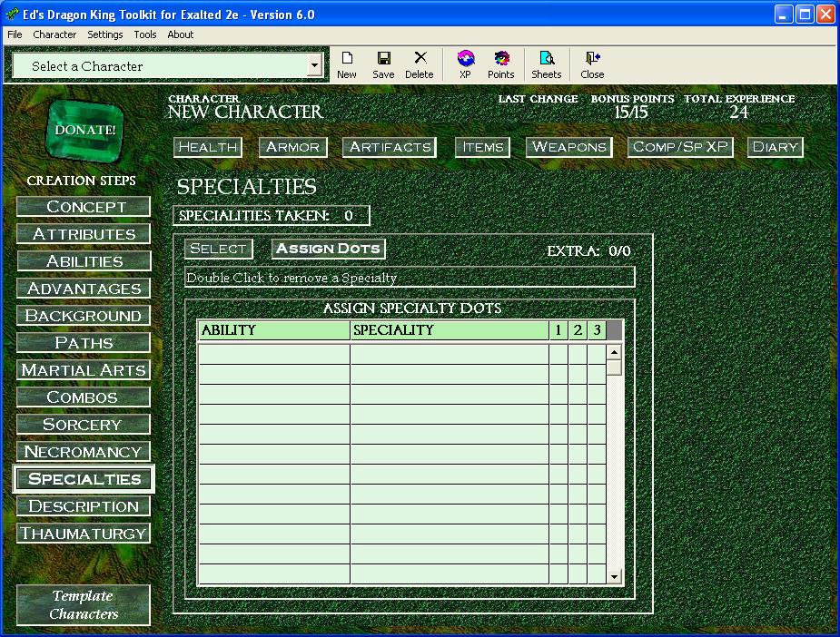Go to the Concept creation step
The image size is (840, 637).
coord(84,207)
